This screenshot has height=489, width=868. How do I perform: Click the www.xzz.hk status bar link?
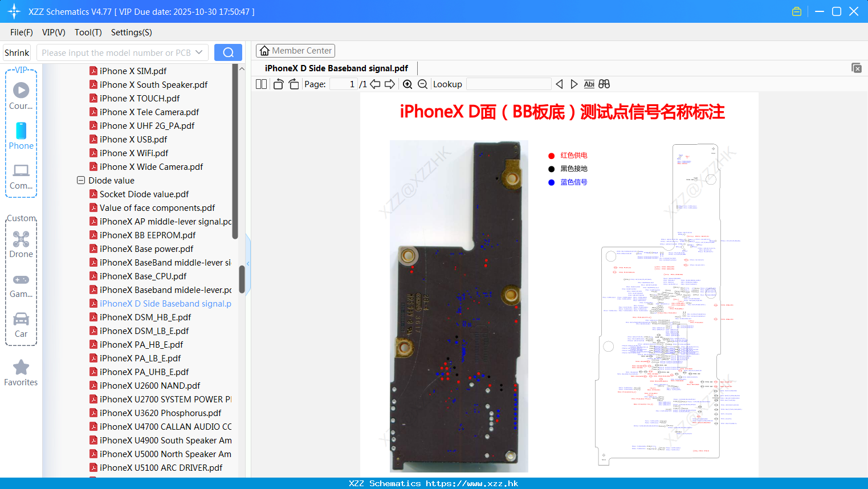tap(472, 483)
